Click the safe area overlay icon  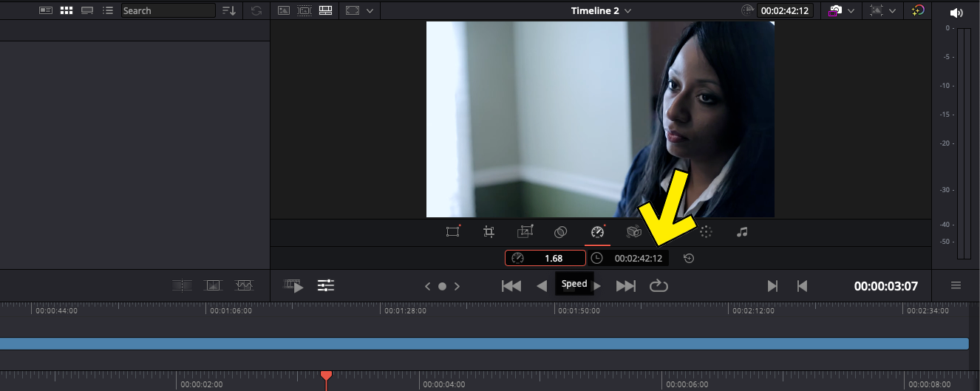point(353,10)
